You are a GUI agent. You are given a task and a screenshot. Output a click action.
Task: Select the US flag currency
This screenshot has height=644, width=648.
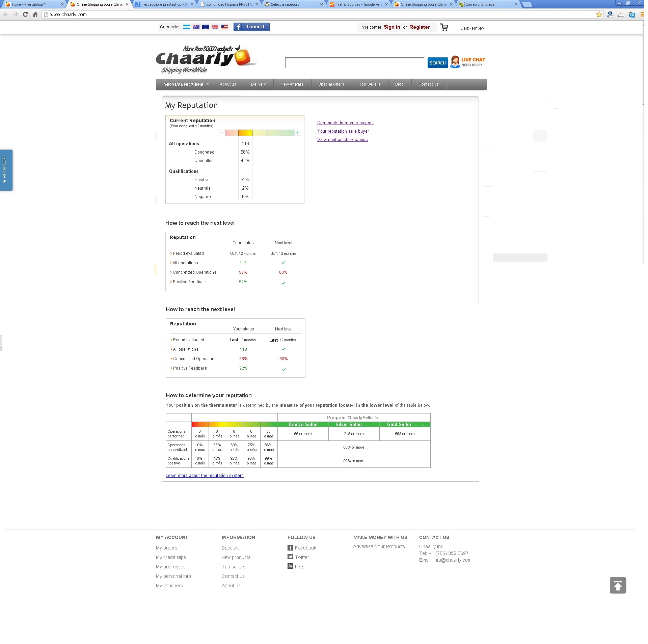coord(224,27)
